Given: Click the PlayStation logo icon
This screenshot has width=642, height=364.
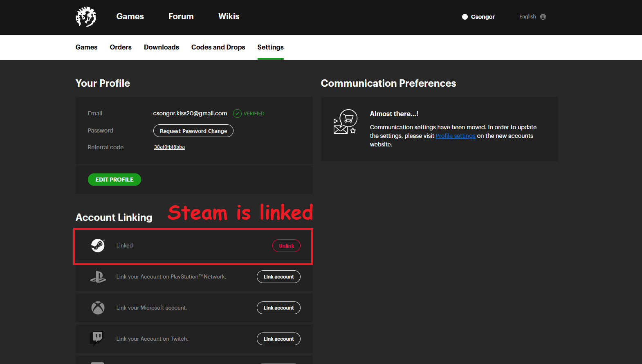Looking at the screenshot, I should 98,277.
